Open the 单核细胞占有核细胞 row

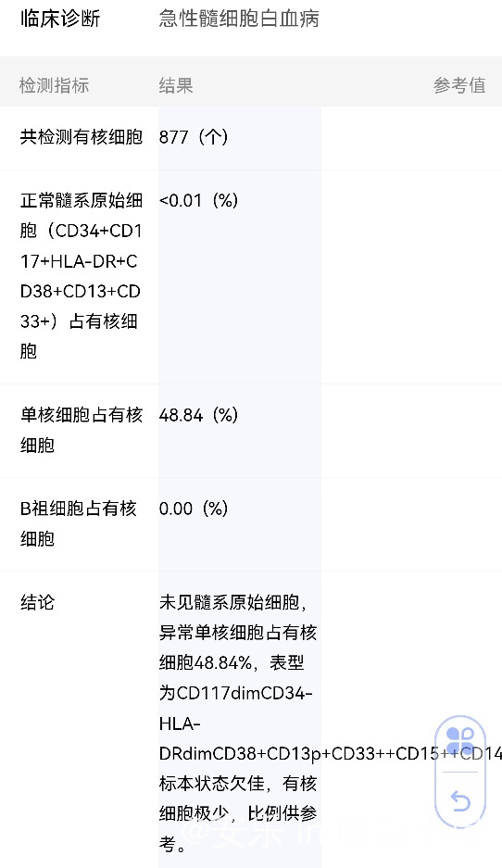click(x=251, y=431)
